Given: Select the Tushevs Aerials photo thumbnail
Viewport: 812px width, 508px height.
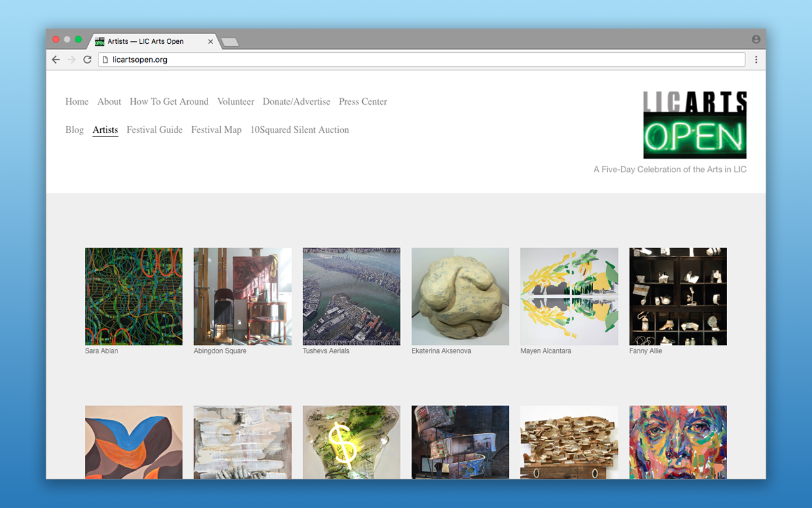Looking at the screenshot, I should (351, 297).
